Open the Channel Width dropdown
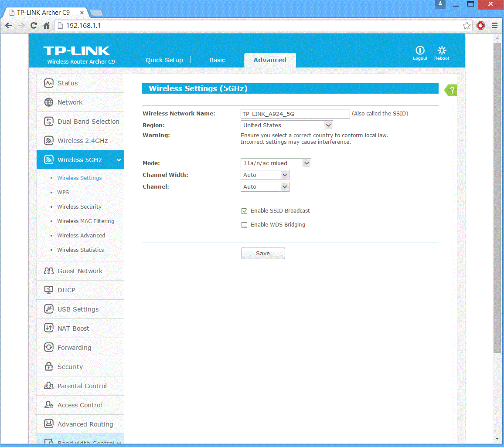 tap(265, 175)
